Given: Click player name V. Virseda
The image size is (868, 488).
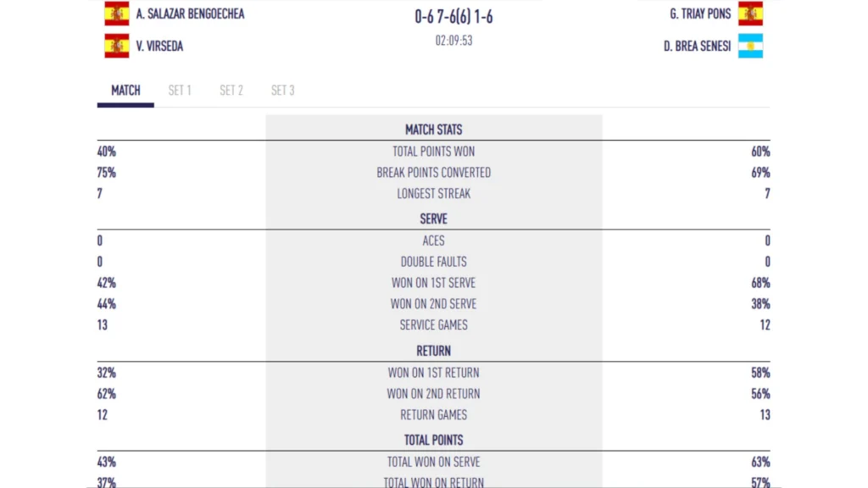Looking at the screenshot, I should [159, 46].
